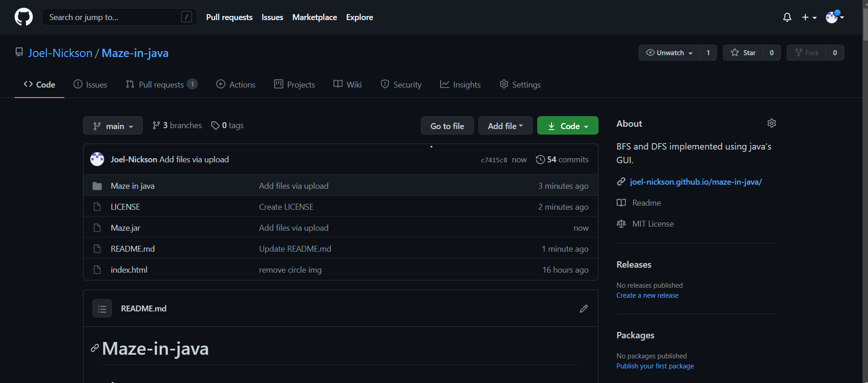
Task: Open commit hash c7415c8
Action: click(494, 160)
